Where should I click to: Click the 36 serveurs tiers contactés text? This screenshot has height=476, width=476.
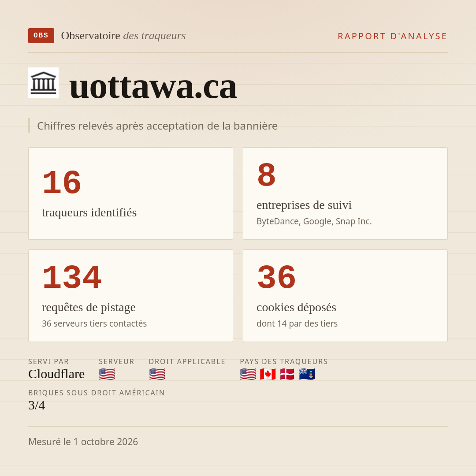click(x=94, y=324)
